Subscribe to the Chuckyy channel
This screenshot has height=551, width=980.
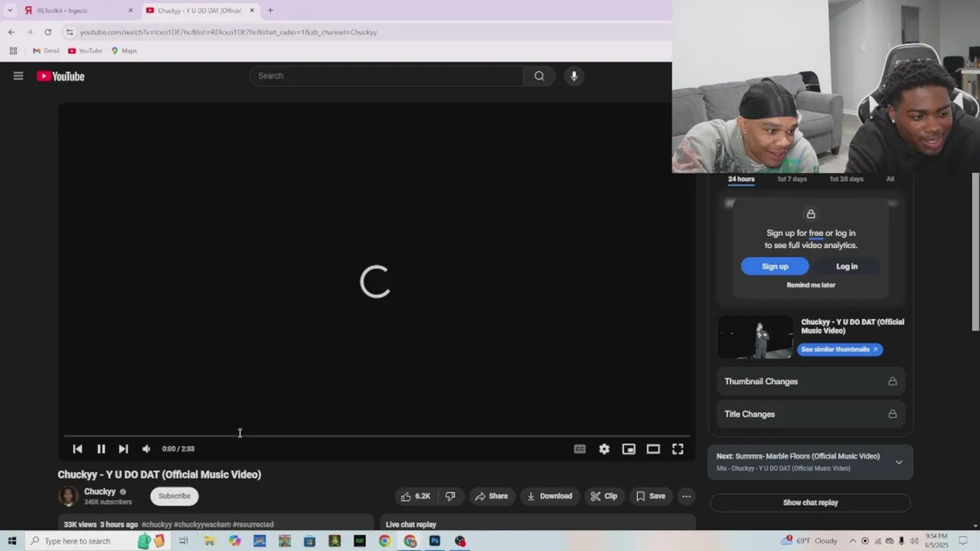(x=175, y=496)
